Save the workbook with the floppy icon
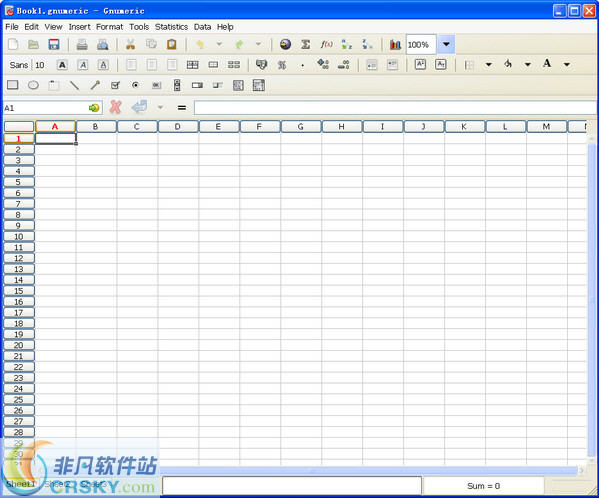 point(54,44)
